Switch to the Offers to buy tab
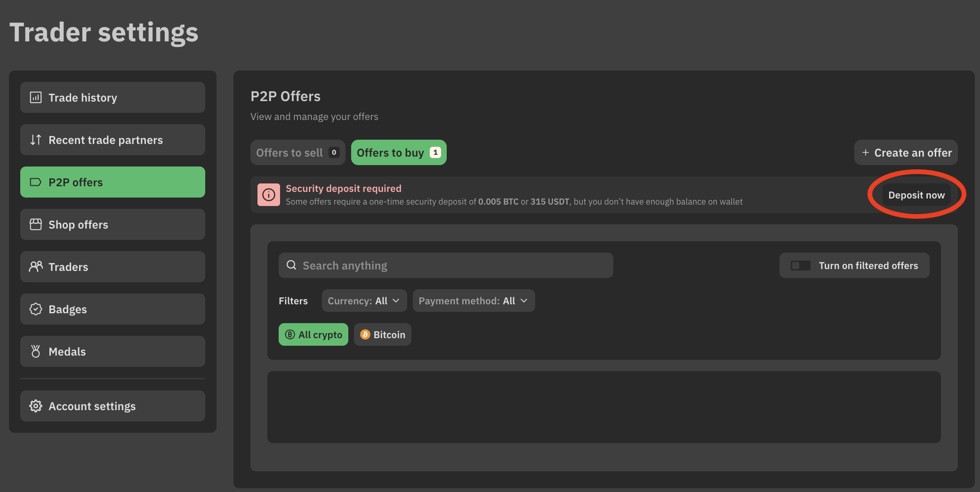The height and width of the screenshot is (492, 980). 398,152
